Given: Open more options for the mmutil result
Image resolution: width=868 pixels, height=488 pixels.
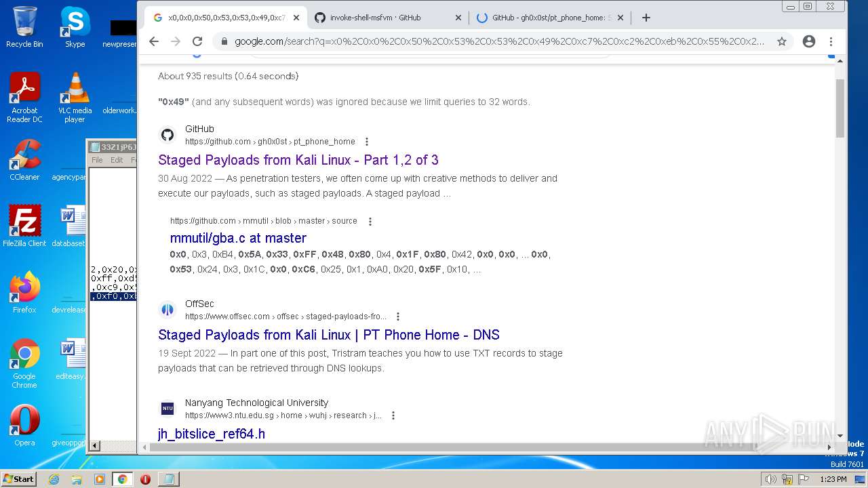Looking at the screenshot, I should tap(370, 221).
